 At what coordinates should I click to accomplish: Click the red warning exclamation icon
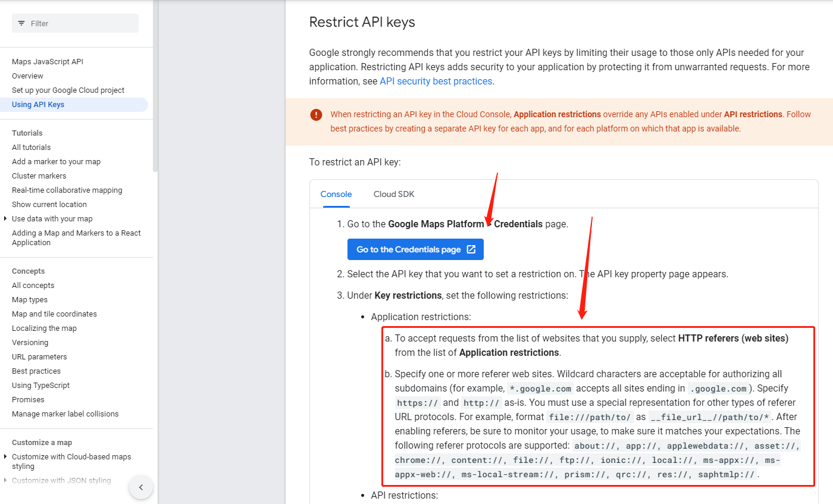pyautogui.click(x=316, y=115)
